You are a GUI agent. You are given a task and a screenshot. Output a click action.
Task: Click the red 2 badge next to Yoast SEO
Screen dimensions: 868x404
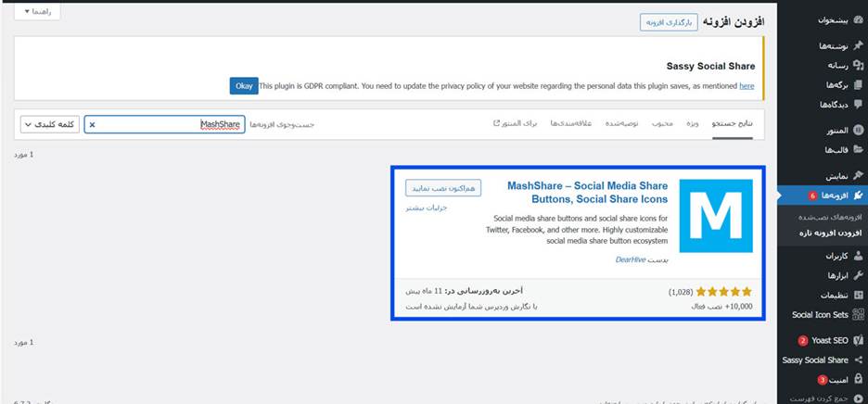(x=803, y=341)
